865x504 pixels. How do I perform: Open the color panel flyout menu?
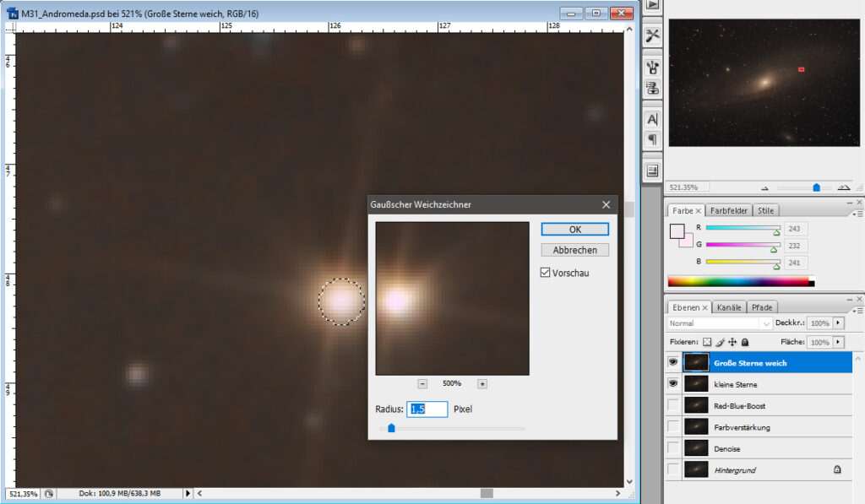(x=857, y=213)
